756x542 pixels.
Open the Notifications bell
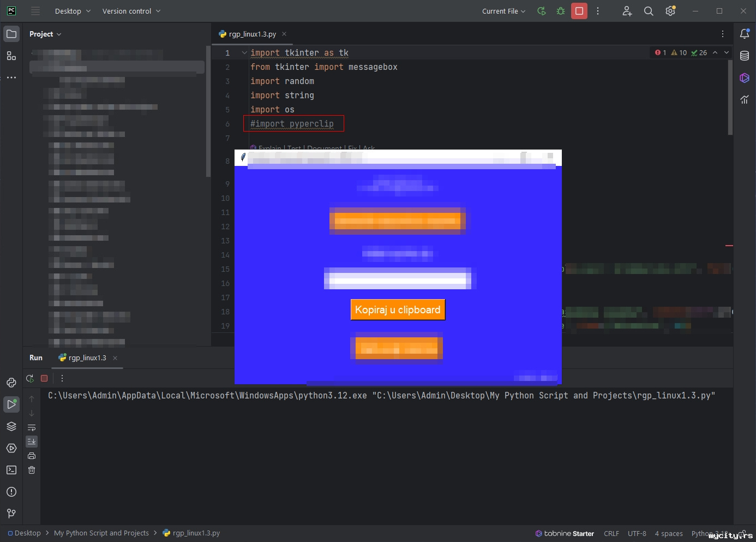click(x=745, y=34)
